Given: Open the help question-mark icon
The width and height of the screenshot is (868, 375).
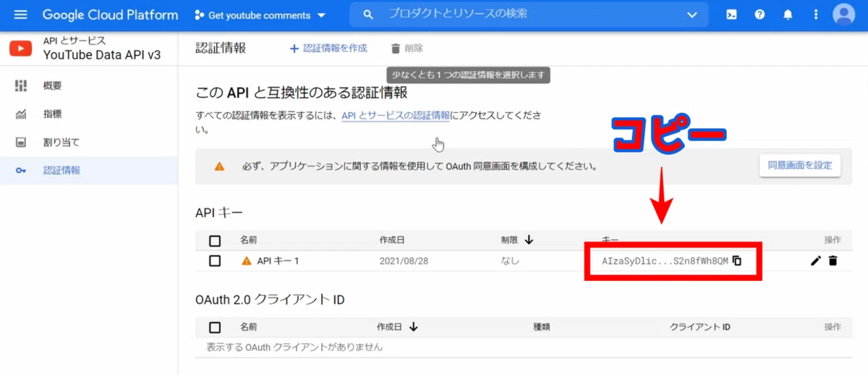Looking at the screenshot, I should pyautogui.click(x=759, y=14).
